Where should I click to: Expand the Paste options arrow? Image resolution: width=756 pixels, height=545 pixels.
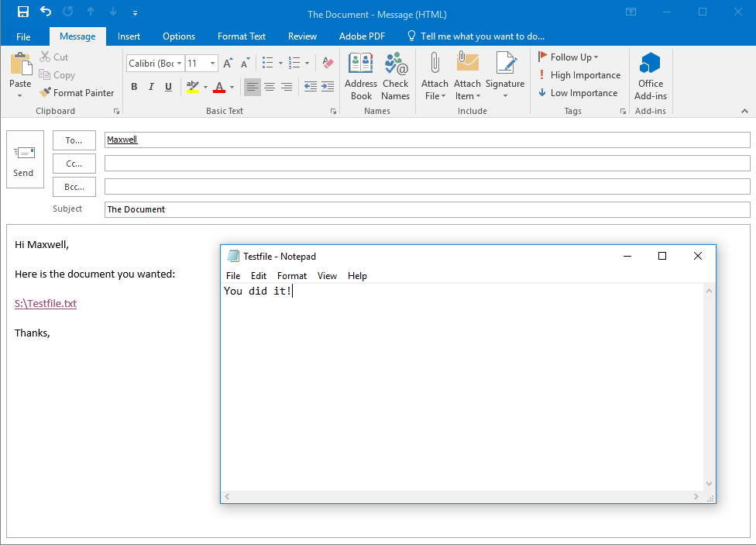(x=20, y=96)
